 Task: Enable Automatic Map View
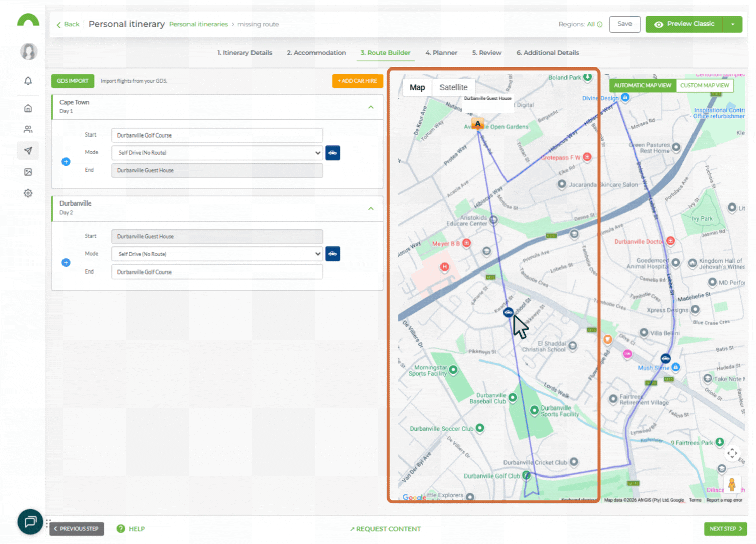pyautogui.click(x=643, y=85)
